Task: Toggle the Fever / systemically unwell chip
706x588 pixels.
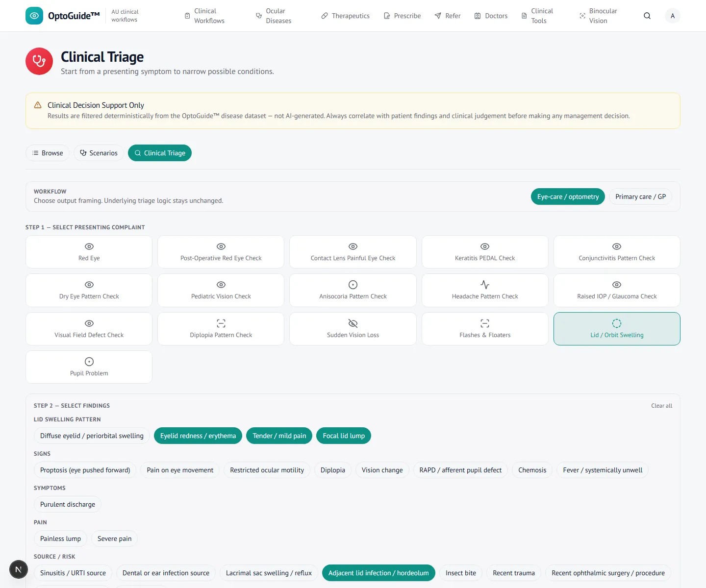Action: (x=603, y=470)
